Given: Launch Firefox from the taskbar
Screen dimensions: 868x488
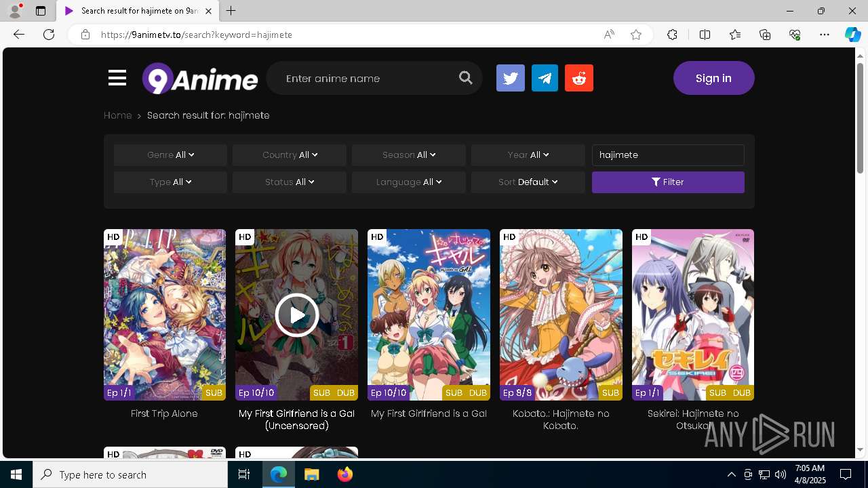Looking at the screenshot, I should [x=345, y=474].
